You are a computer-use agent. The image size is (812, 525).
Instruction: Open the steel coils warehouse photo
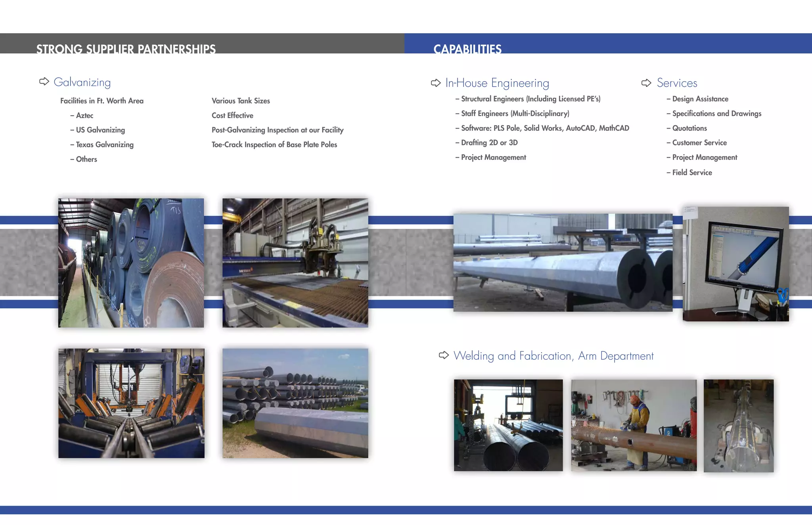131,263
